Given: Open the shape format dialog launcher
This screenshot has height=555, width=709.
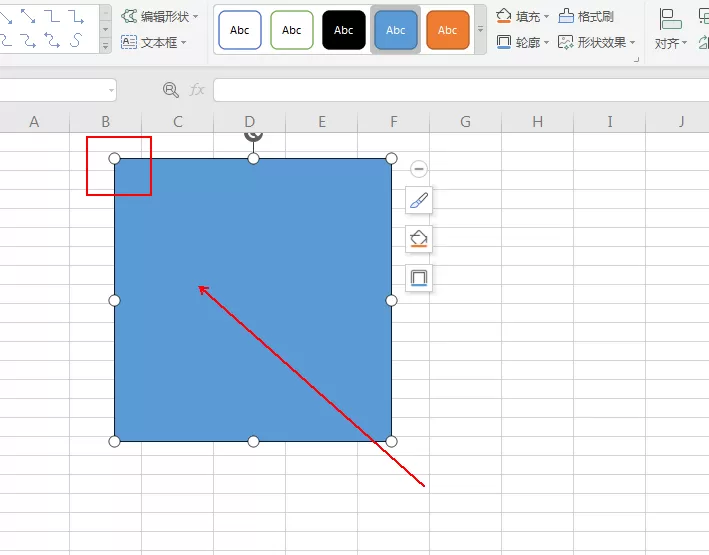Looking at the screenshot, I should click(x=636, y=59).
